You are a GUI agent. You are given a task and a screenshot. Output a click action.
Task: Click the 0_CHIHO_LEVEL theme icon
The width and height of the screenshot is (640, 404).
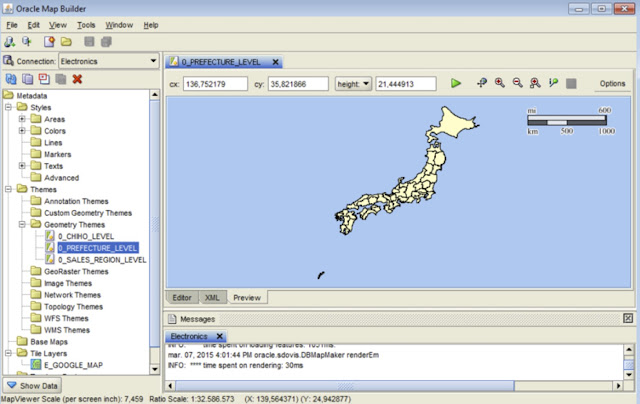point(50,236)
